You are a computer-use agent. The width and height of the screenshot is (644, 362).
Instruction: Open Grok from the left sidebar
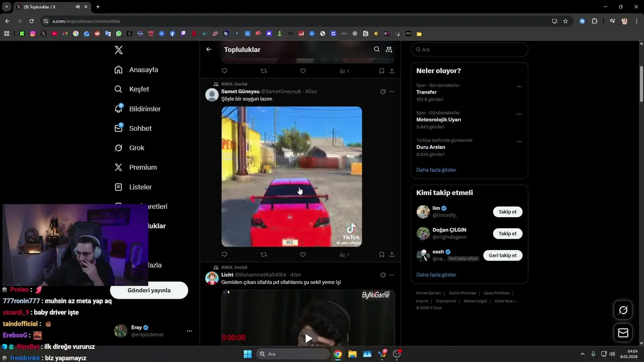(129, 148)
